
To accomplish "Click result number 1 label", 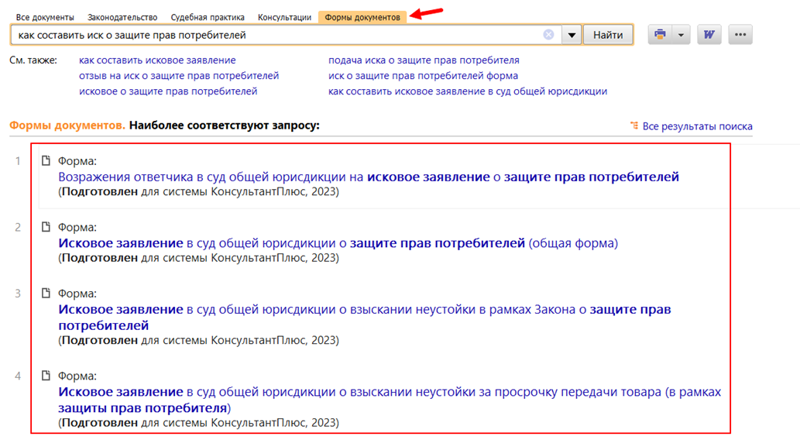I will [18, 161].
